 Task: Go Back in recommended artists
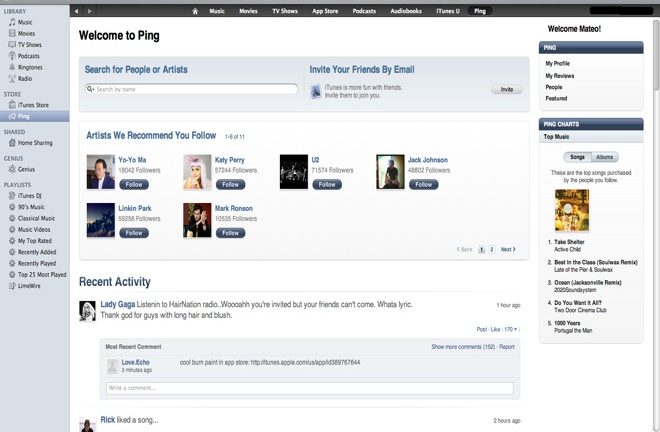click(x=464, y=249)
